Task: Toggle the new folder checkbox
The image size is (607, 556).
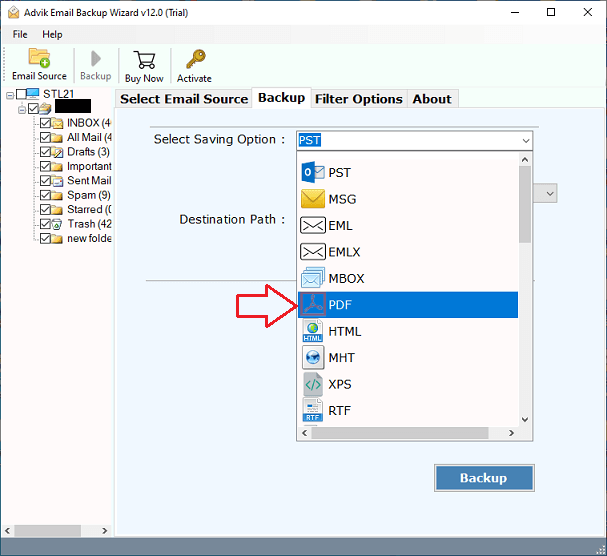Action: click(x=45, y=239)
